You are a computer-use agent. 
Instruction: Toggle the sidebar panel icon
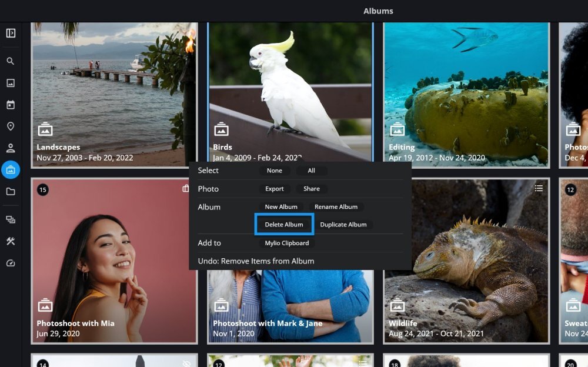click(11, 34)
